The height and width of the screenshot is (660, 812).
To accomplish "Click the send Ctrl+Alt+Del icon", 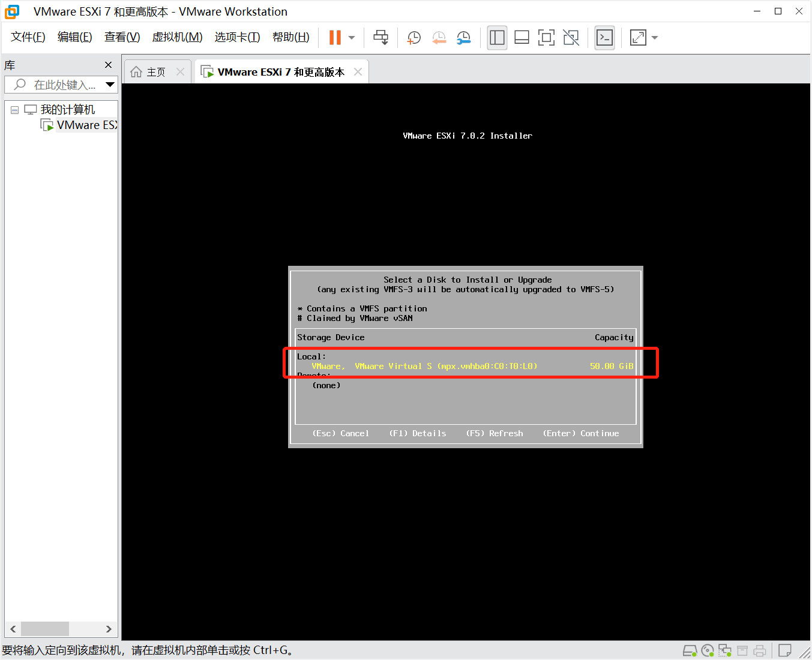I will (x=380, y=37).
